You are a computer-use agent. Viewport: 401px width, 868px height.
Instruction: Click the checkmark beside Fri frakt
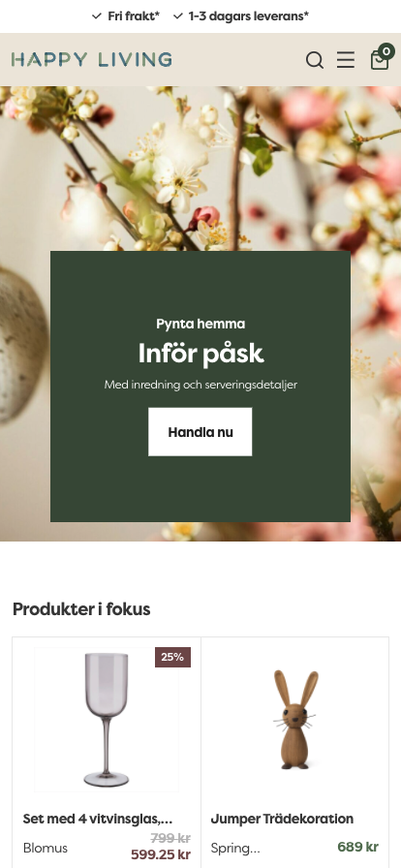coord(97,16)
